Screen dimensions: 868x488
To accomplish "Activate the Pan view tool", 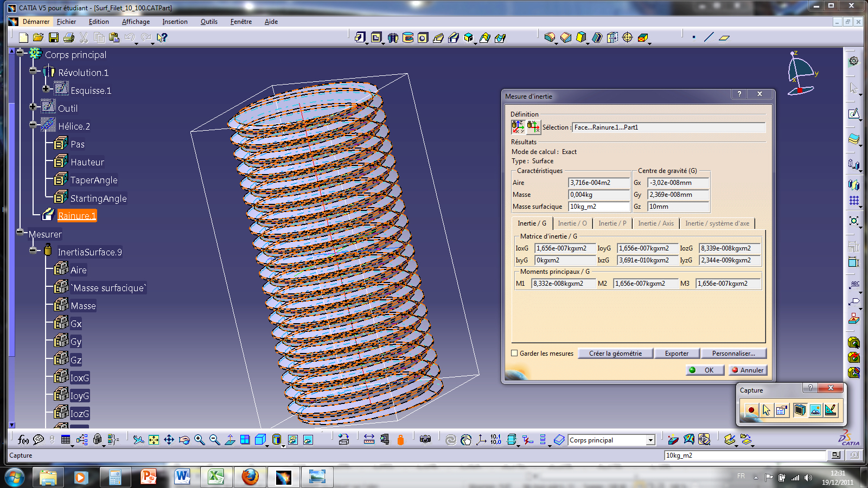I will (169, 440).
